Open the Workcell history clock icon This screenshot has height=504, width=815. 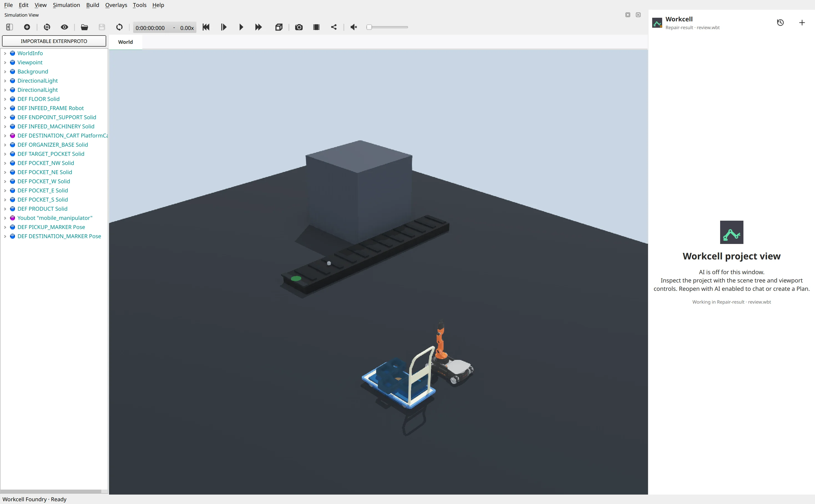click(x=780, y=23)
